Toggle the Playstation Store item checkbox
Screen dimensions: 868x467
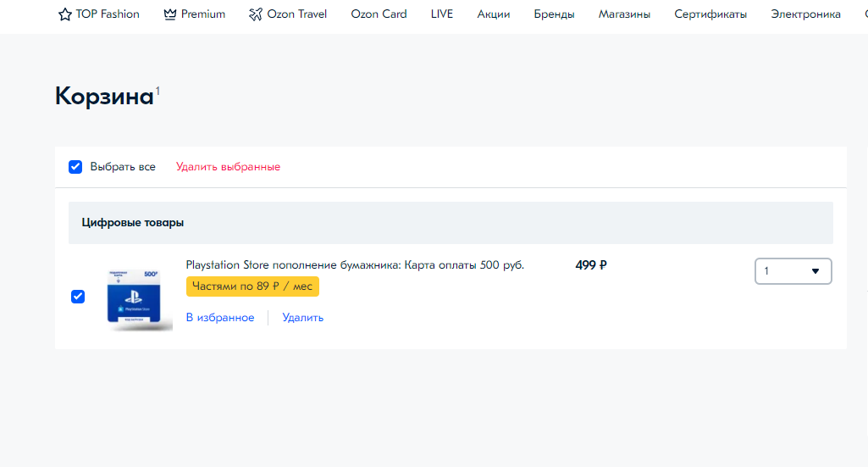[78, 297]
